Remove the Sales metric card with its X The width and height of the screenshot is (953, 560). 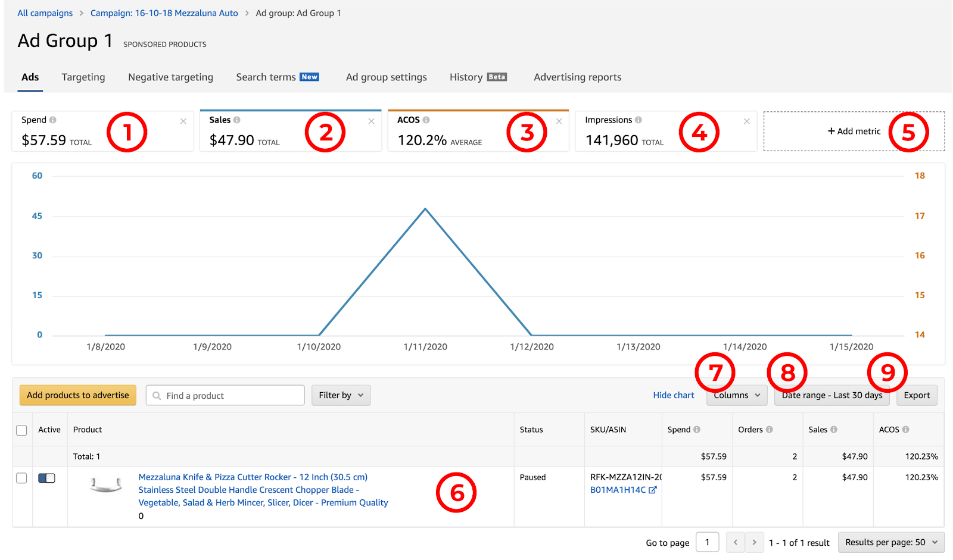(371, 121)
